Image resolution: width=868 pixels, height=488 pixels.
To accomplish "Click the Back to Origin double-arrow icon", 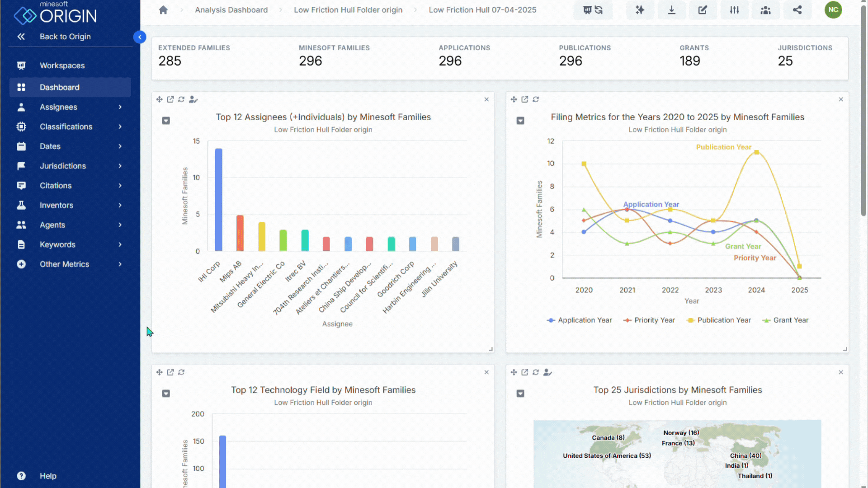I will 21,37.
